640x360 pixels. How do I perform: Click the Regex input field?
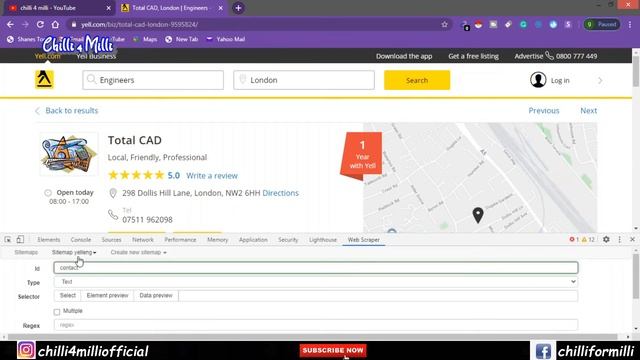pos(316,325)
